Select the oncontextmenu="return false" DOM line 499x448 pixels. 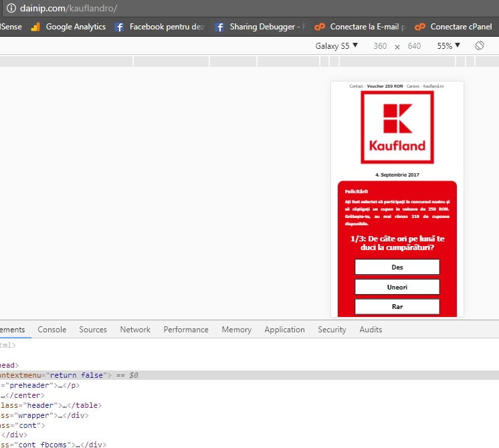click(x=249, y=375)
